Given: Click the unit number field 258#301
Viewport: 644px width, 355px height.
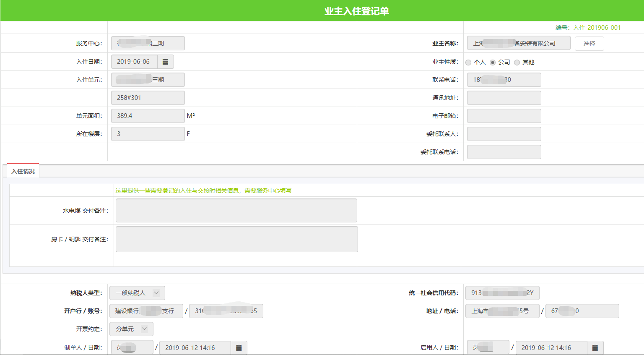Looking at the screenshot, I should click(148, 98).
